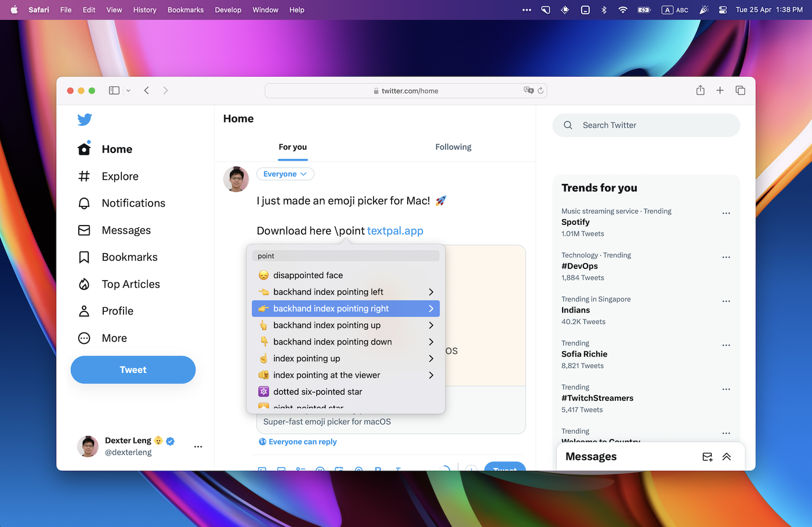This screenshot has height=527, width=812.
Task: Select backhand index pointing right emoji
Action: click(x=331, y=309)
